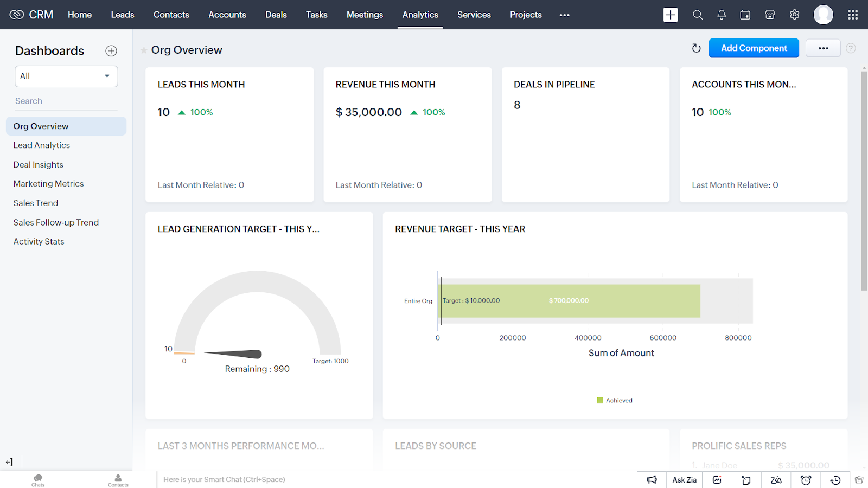This screenshot has width=868, height=488.
Task: Click the quick-create plus icon
Action: [x=671, y=15]
